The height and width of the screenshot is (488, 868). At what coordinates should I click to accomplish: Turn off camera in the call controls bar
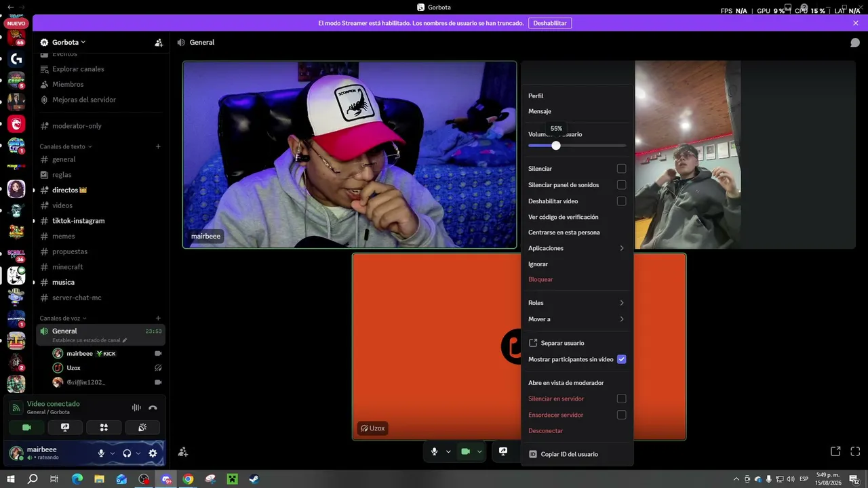[x=465, y=451]
